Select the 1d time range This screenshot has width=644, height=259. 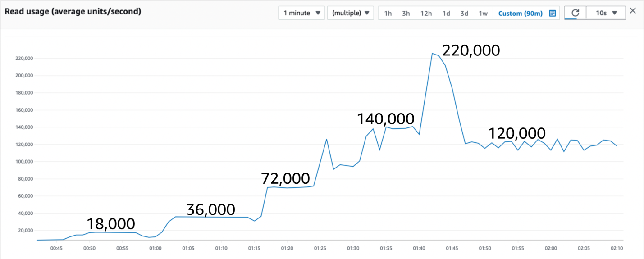tap(446, 14)
